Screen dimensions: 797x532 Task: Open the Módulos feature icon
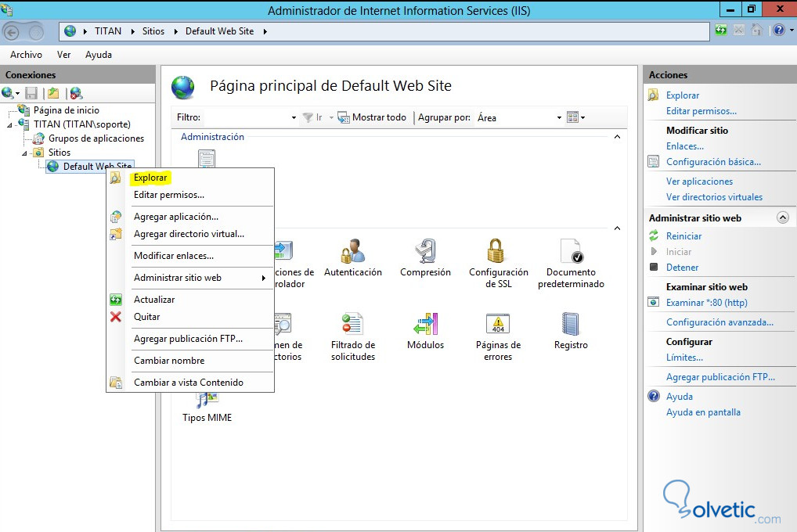click(x=425, y=331)
